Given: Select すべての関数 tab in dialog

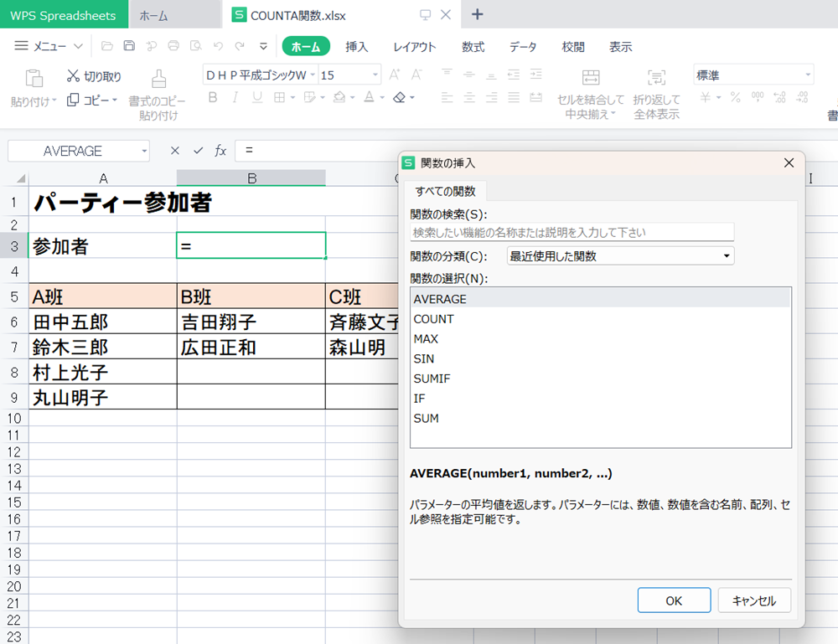Looking at the screenshot, I should 445,191.
